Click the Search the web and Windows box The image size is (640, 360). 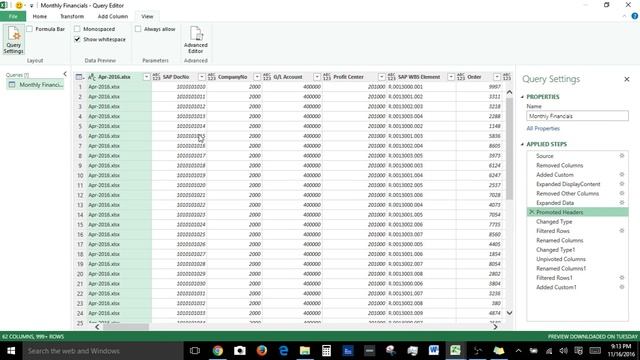click(x=103, y=351)
